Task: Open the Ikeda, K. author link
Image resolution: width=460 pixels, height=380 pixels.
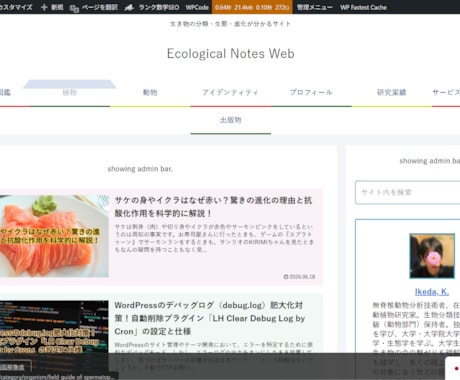Action: coord(432,292)
